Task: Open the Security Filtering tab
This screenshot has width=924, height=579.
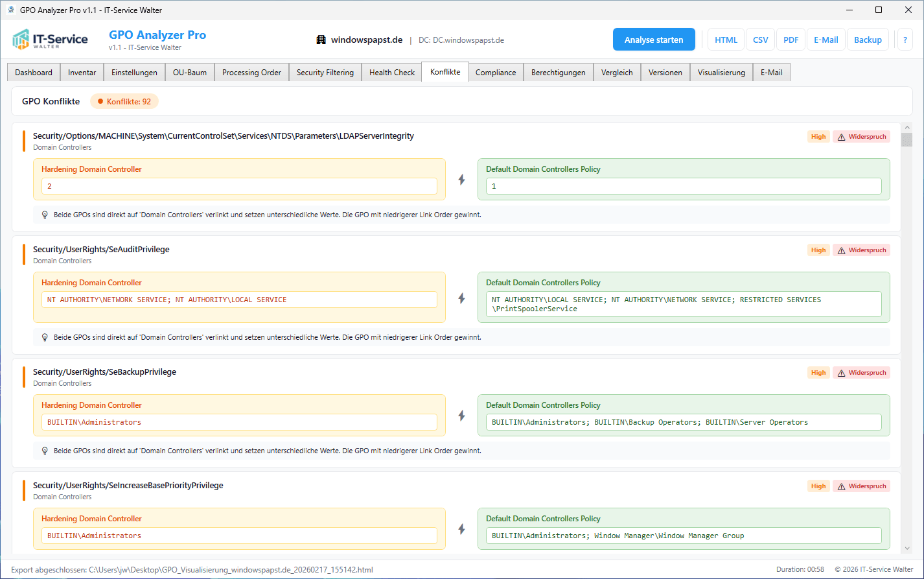Action: click(x=325, y=73)
